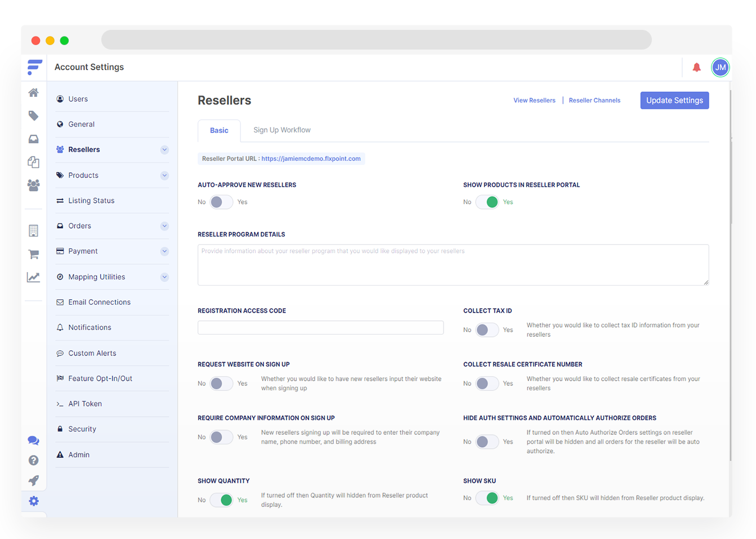Expand the Orders menu chevron
Viewport: 756px width, 539px height.
(x=164, y=226)
